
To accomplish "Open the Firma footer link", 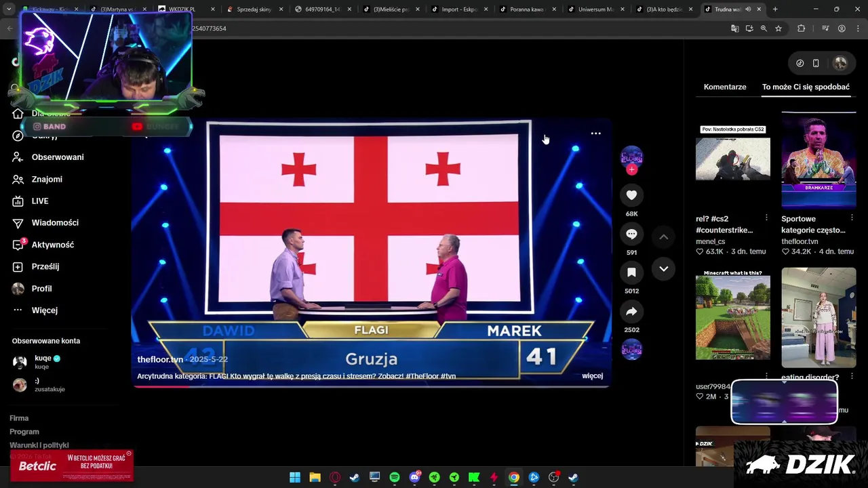I will [x=19, y=418].
